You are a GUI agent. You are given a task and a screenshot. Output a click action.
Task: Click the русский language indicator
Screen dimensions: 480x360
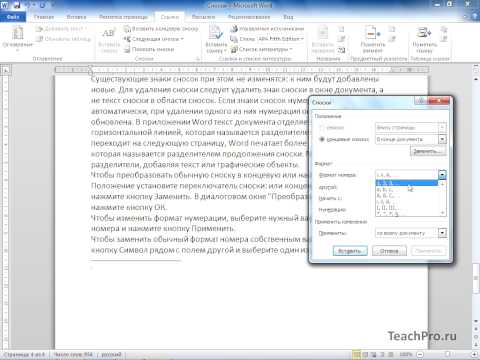click(x=111, y=354)
